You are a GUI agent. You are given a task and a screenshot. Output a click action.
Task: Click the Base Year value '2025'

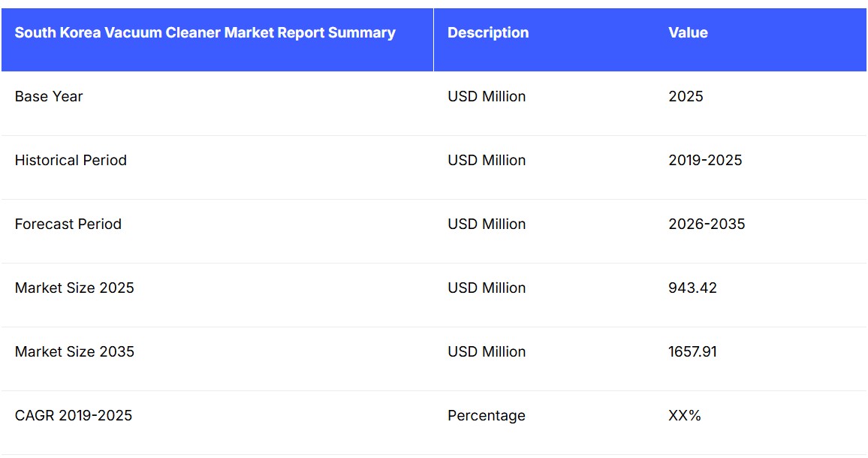[686, 96]
